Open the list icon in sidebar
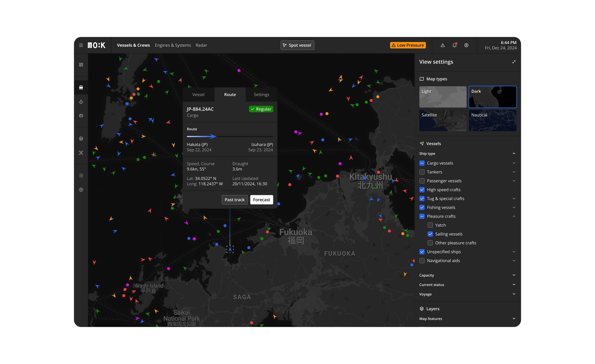Image resolution: width=595 pixels, height=364 pixels. pyautogui.click(x=81, y=175)
